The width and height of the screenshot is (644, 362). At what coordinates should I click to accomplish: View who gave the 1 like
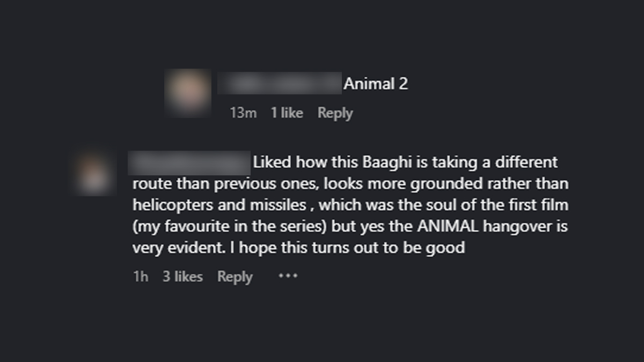click(287, 113)
